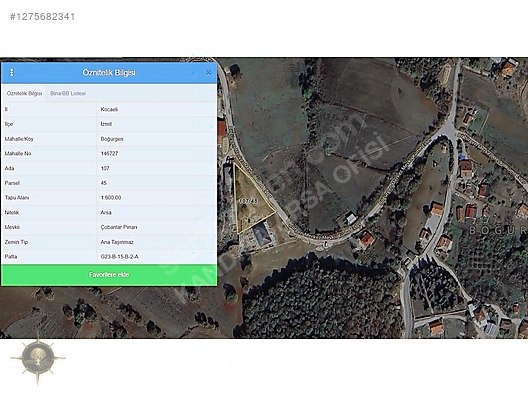
Task: Click the 107/45 parcel label on map
Action: click(248, 201)
